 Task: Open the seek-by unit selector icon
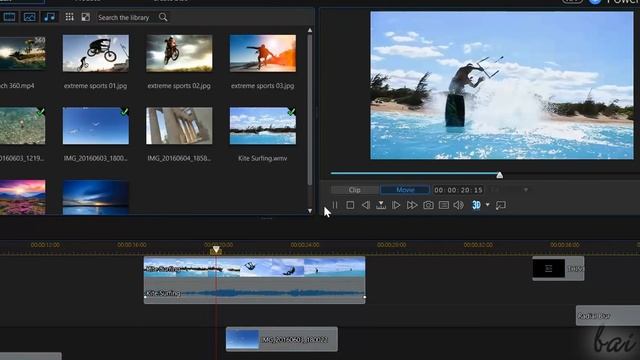point(381,205)
